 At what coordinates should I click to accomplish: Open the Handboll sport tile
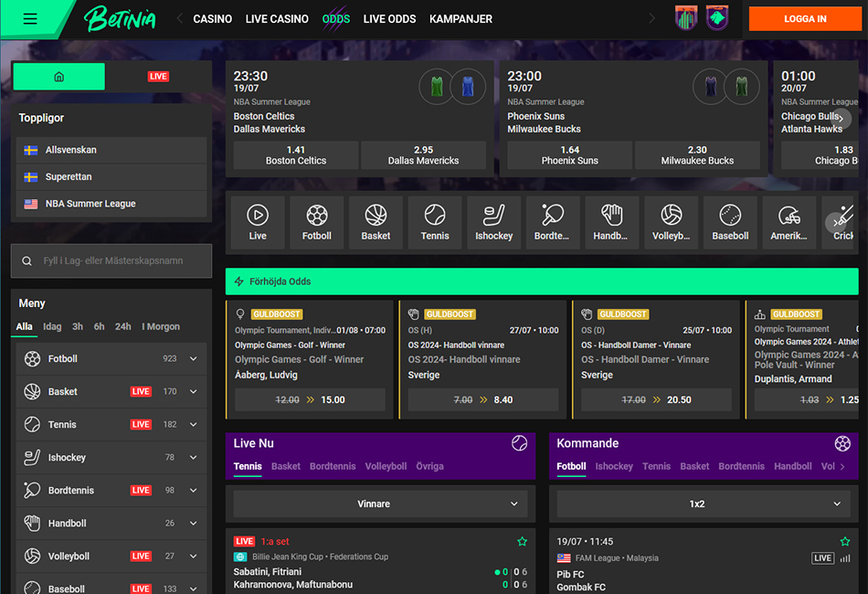point(611,223)
